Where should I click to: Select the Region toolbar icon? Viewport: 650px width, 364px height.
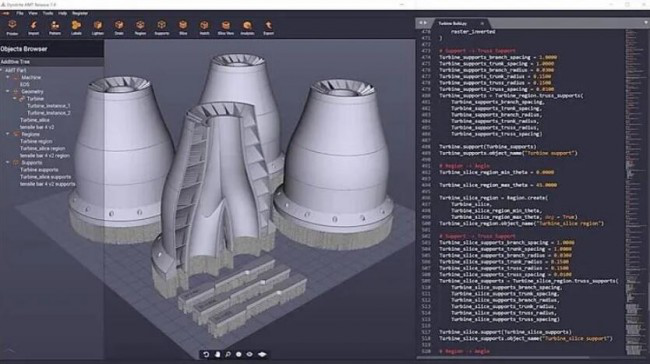tap(140, 27)
